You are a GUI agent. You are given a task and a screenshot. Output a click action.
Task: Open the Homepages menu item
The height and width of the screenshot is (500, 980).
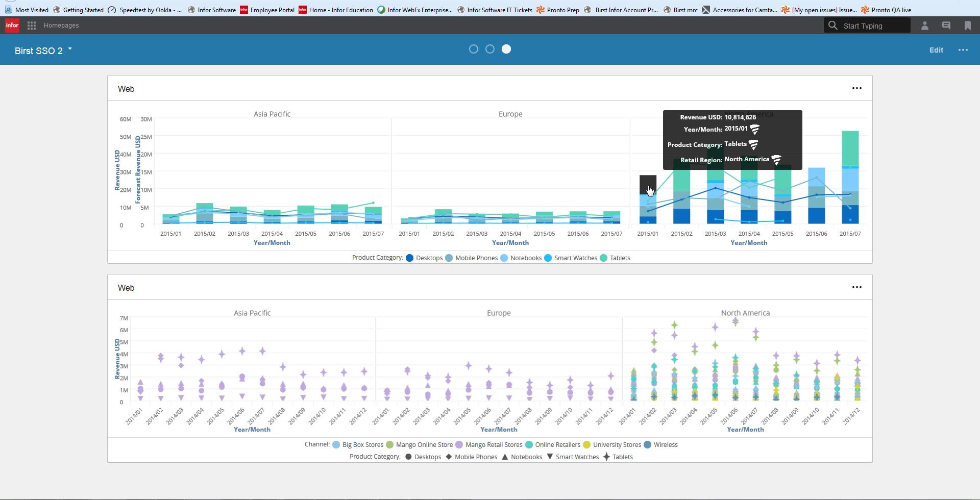(x=61, y=26)
